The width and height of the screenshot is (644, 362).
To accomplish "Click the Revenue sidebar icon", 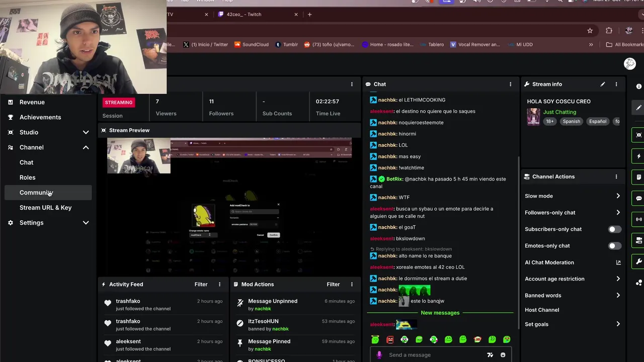I will [x=11, y=102].
